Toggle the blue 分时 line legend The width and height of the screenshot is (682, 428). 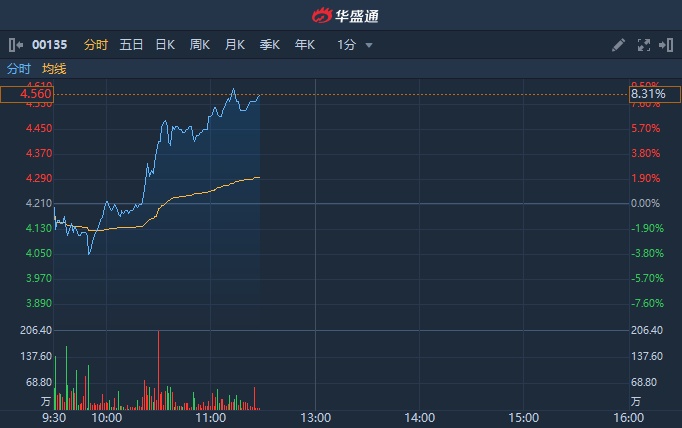point(19,69)
